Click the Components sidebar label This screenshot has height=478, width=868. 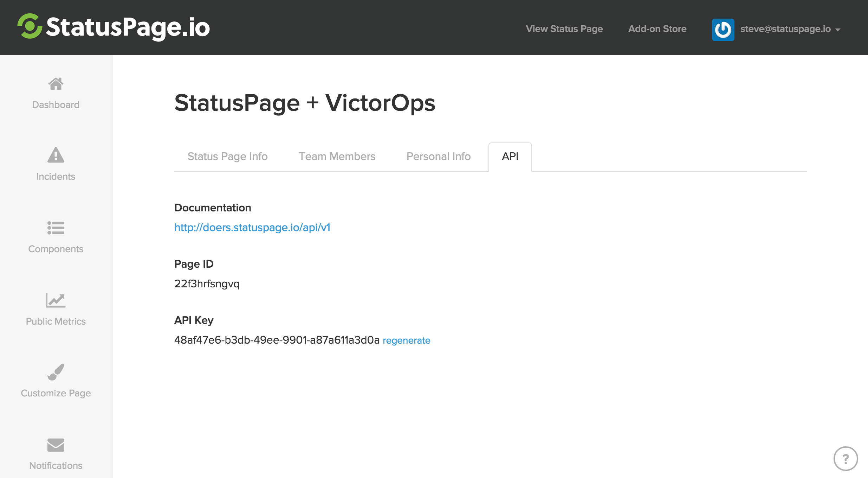tap(56, 249)
